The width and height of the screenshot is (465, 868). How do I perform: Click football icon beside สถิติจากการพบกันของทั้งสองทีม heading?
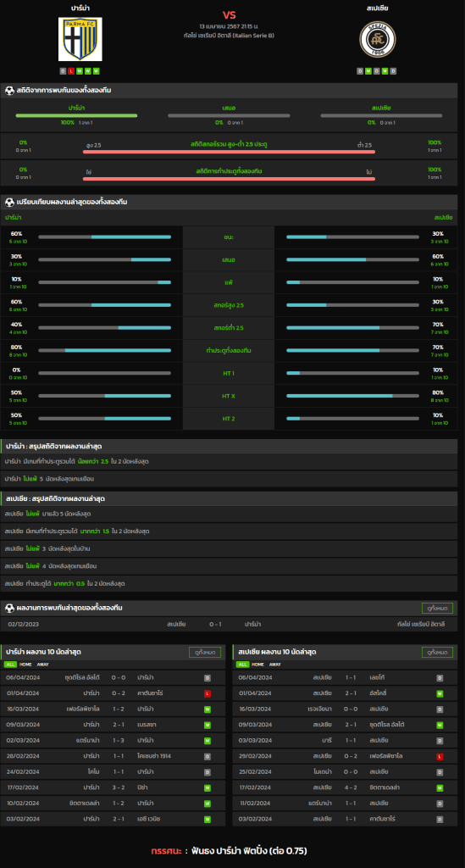(9, 90)
